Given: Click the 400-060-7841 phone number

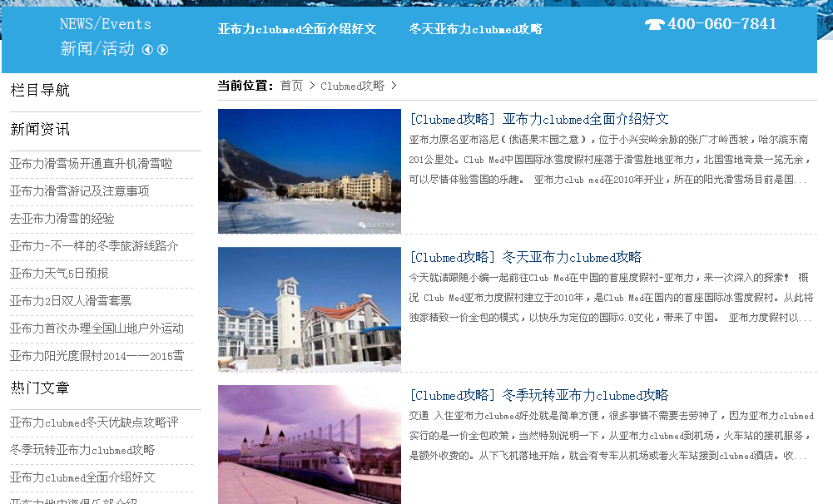Looking at the screenshot, I should click(x=722, y=24).
